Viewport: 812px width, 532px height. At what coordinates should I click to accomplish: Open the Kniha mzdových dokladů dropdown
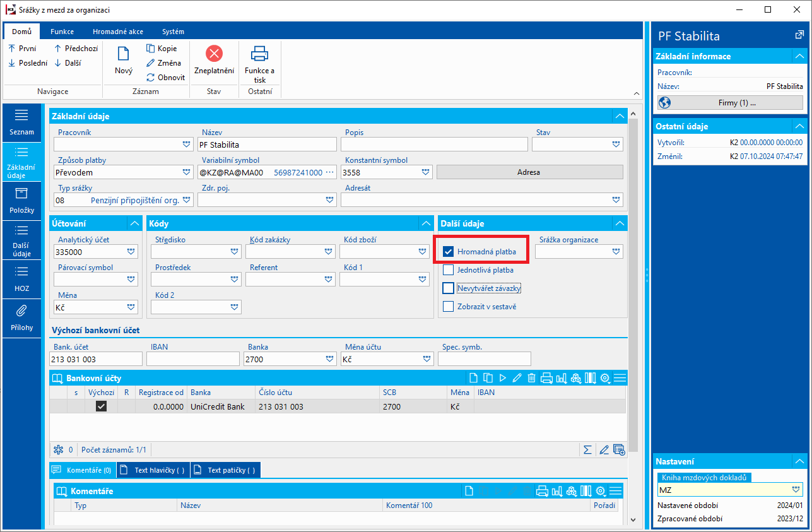(796, 490)
